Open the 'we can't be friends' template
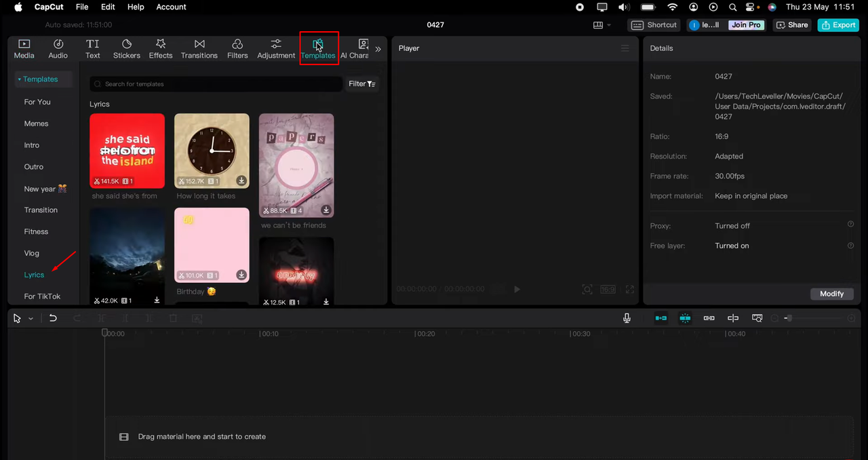This screenshot has width=868, height=460. [296, 165]
